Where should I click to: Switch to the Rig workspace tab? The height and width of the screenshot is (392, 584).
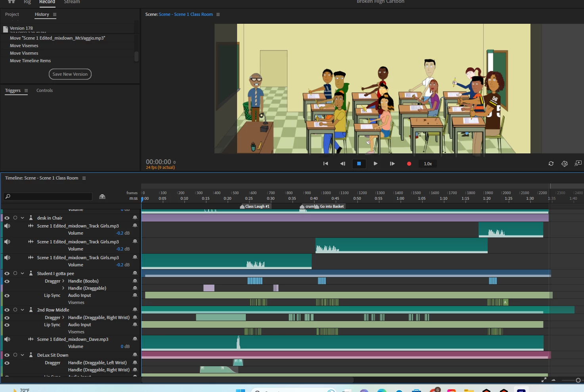pos(27,2)
